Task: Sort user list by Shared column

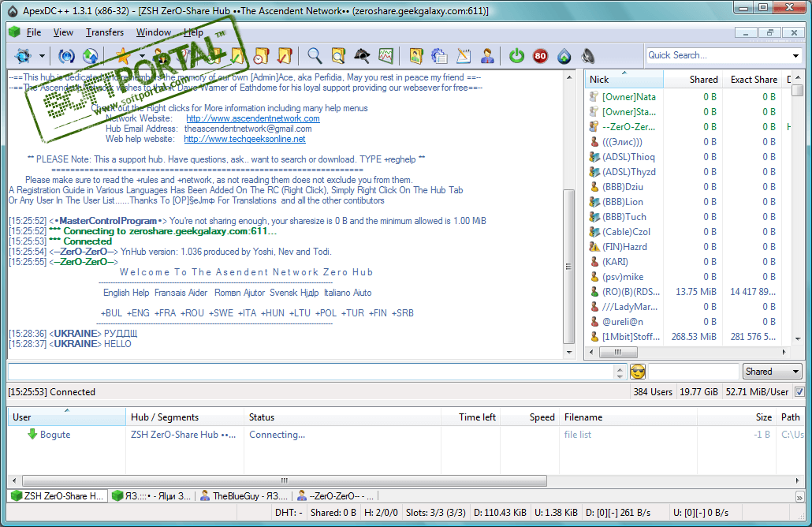Action: [x=693, y=79]
